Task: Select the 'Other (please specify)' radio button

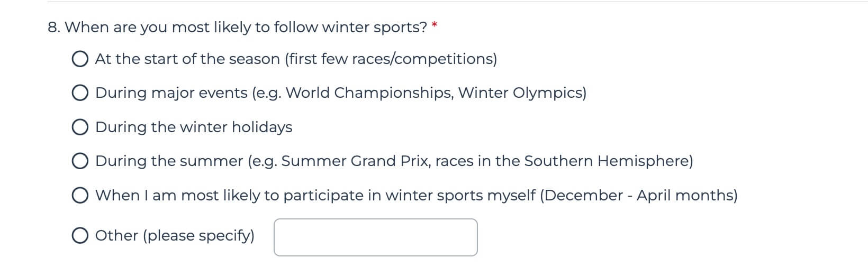Action: (x=80, y=236)
